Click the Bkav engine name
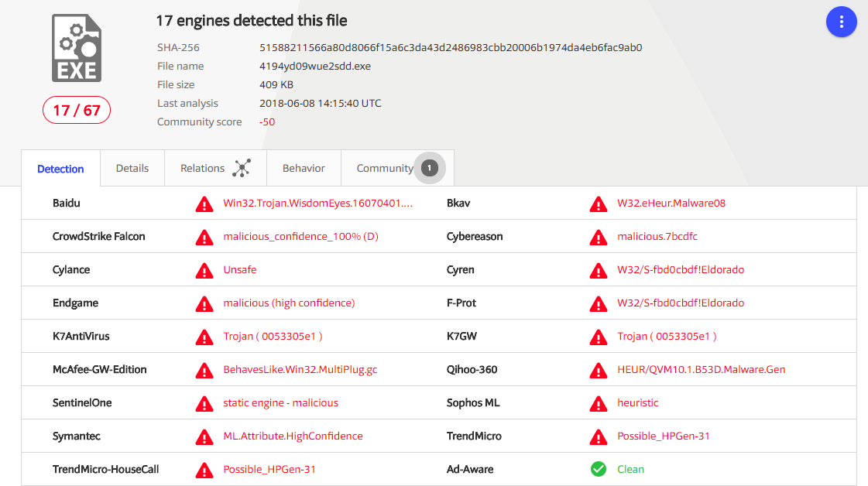Screen dimensions: 868x486 click(458, 204)
